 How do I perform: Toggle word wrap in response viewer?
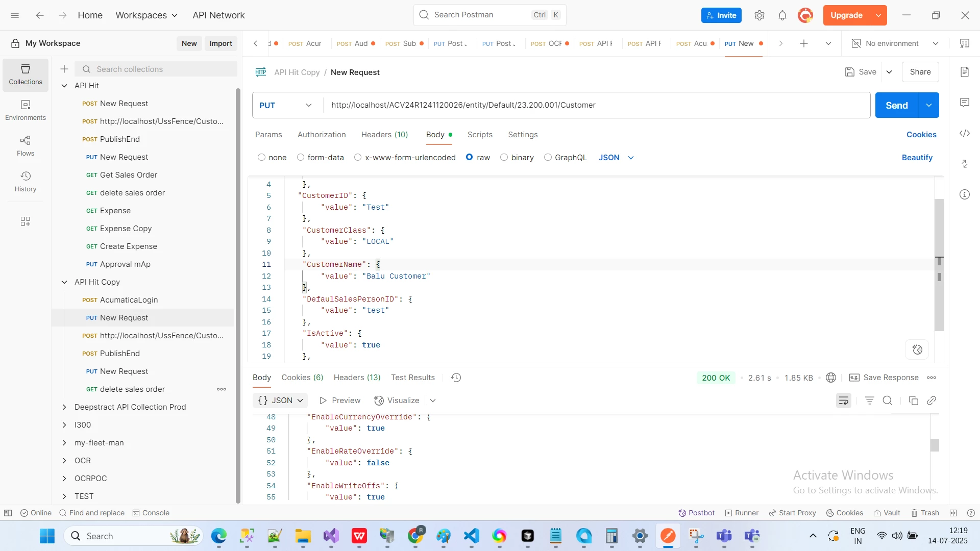[x=843, y=401]
